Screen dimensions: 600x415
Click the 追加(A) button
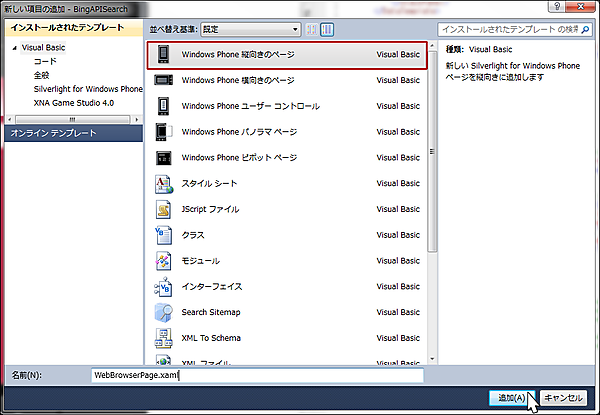[512, 398]
